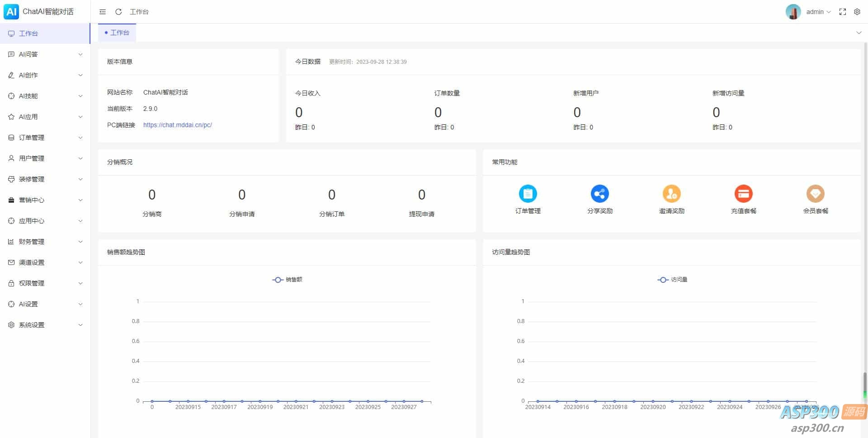
Task: Open the admin user dropdown
Action: [x=818, y=12]
